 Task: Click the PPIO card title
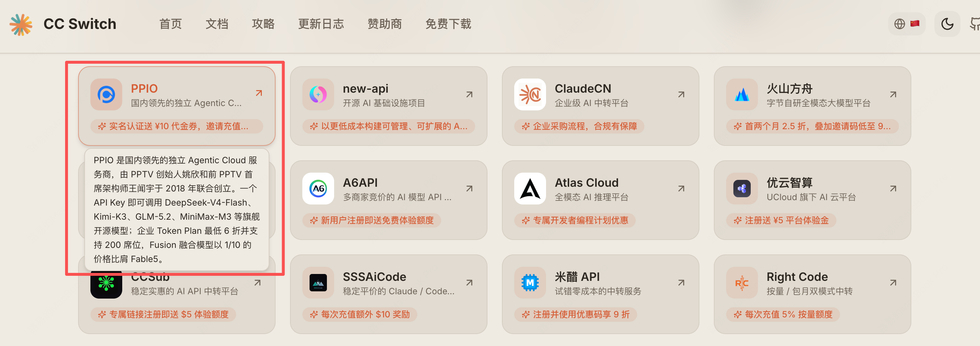point(144,89)
